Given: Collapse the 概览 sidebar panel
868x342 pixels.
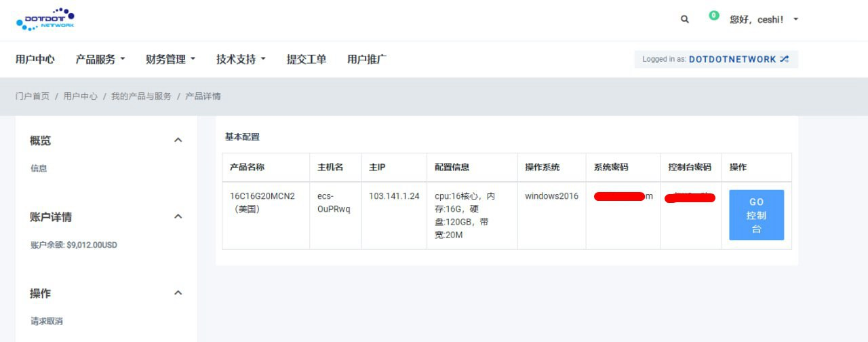Looking at the screenshot, I should [178, 140].
